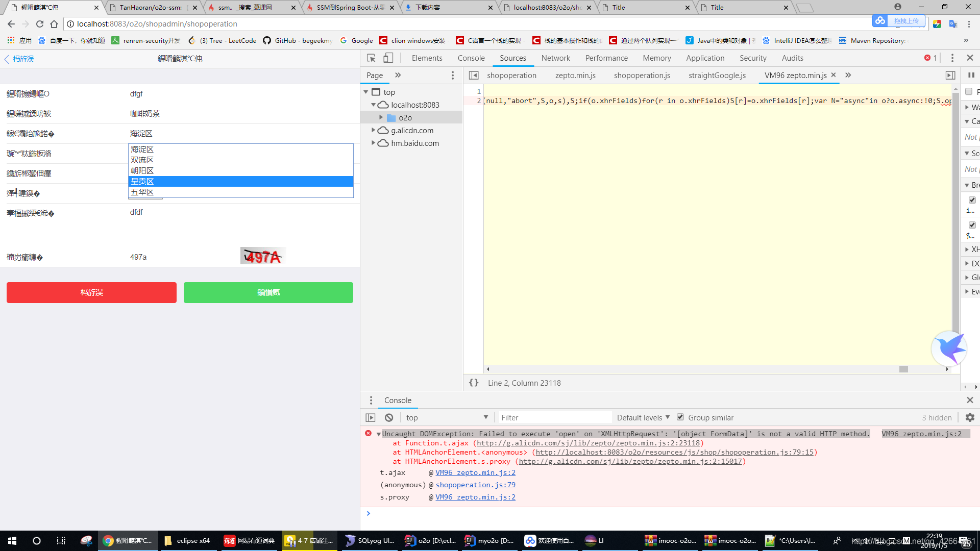Viewport: 980px width, 551px height.
Task: Activate the inspect element picker tool
Action: coord(371,58)
